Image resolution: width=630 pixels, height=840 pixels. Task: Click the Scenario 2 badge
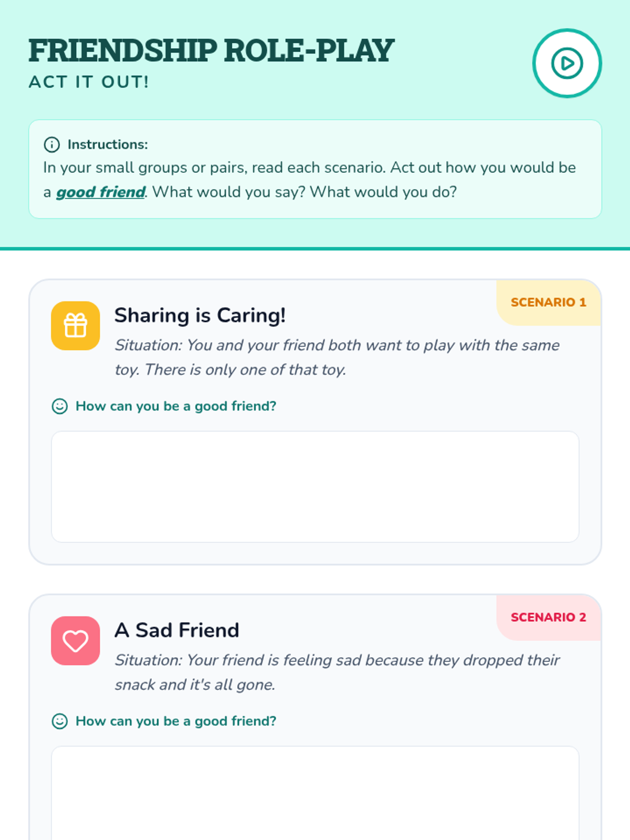click(548, 617)
